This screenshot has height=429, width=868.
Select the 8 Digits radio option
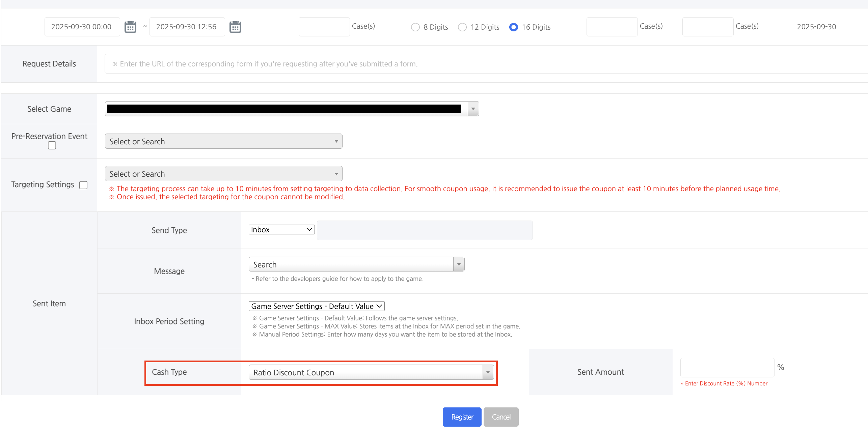tap(415, 27)
